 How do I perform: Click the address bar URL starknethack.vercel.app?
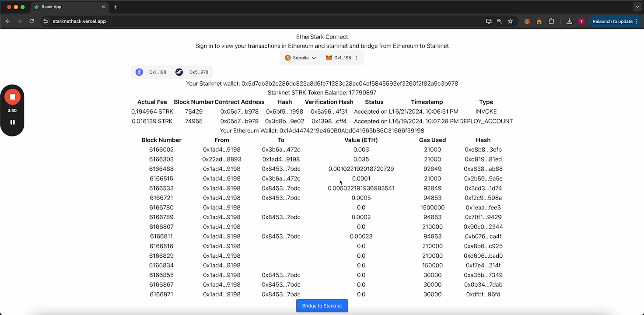click(79, 21)
